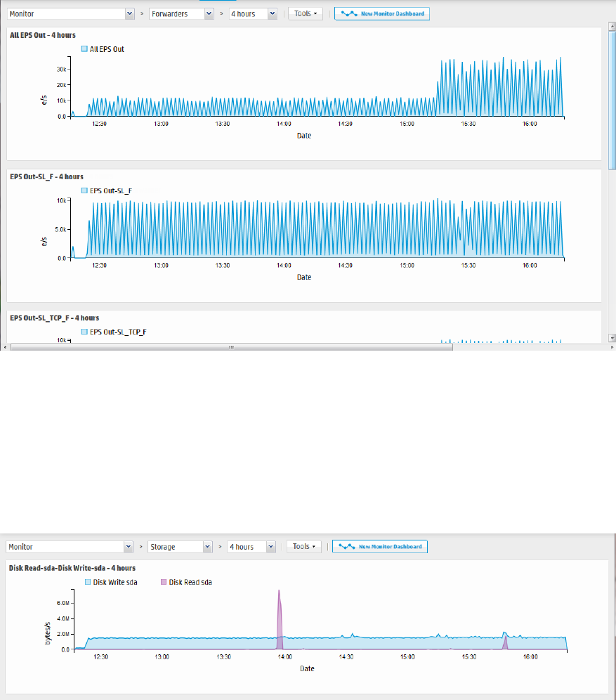
Task: Toggle the Disk Write sda legend swatch
Action: 88,582
